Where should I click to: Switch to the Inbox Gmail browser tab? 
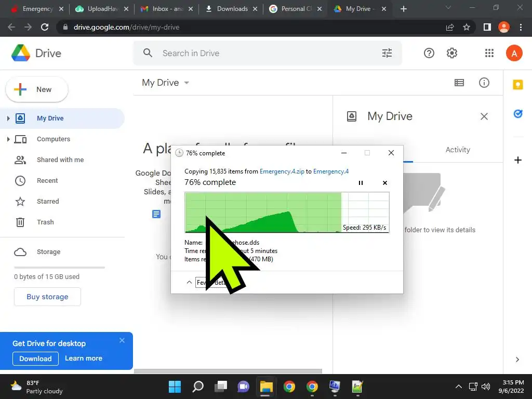point(167,9)
